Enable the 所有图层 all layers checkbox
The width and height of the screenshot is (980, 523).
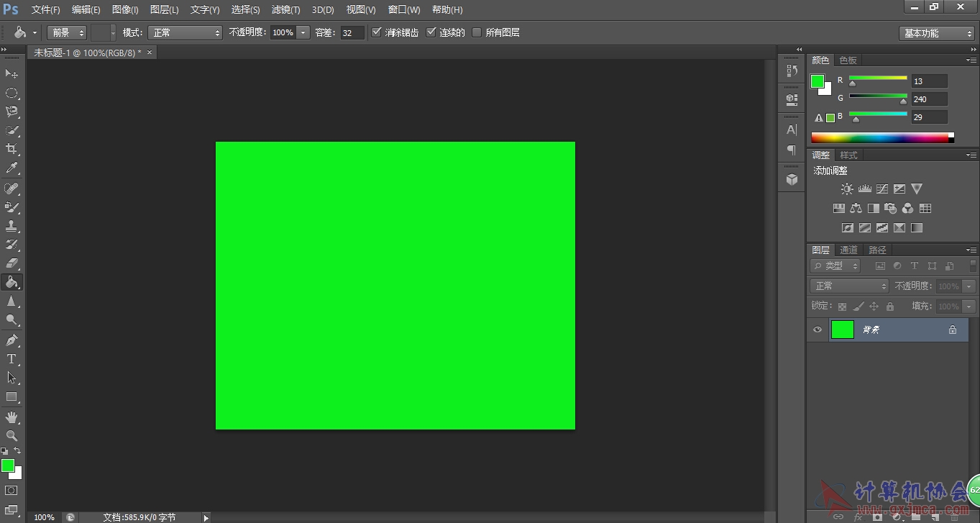pos(477,32)
